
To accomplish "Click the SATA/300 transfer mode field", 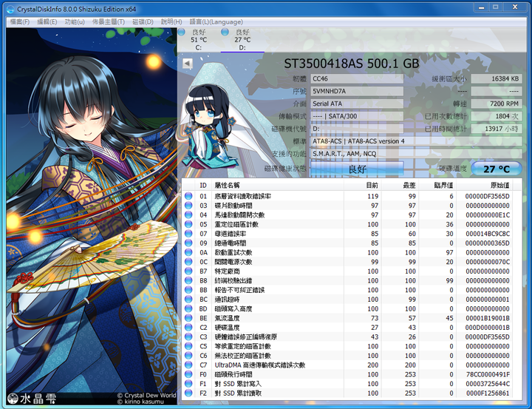I will click(357, 116).
